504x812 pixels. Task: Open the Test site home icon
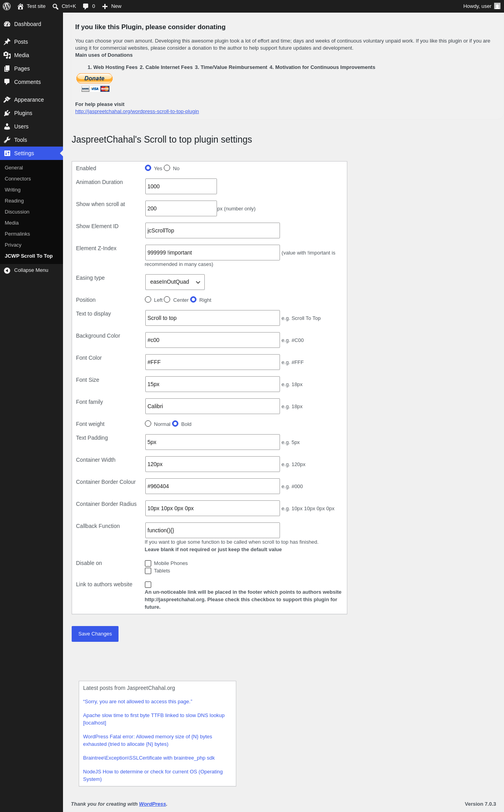point(20,6)
